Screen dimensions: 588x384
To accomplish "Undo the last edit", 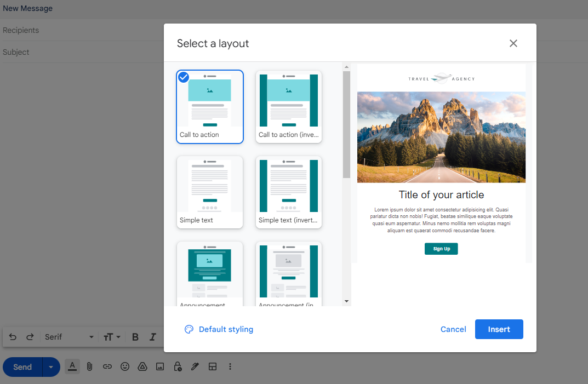I will 13,337.
